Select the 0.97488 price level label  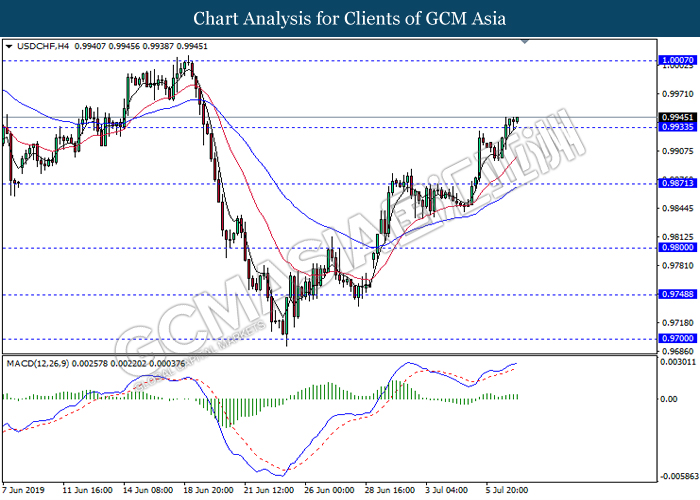[678, 294]
